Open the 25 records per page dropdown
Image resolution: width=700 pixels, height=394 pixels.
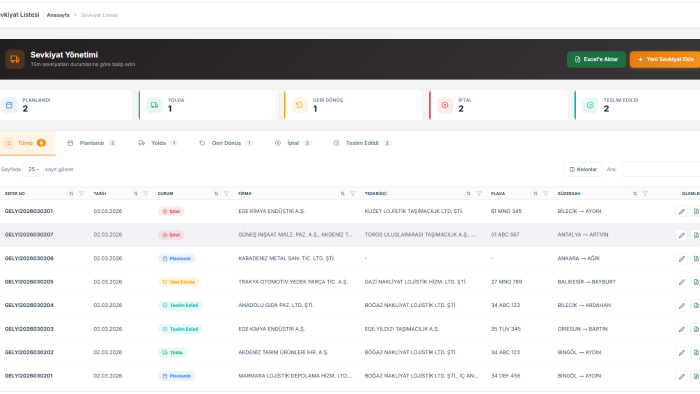click(33, 169)
